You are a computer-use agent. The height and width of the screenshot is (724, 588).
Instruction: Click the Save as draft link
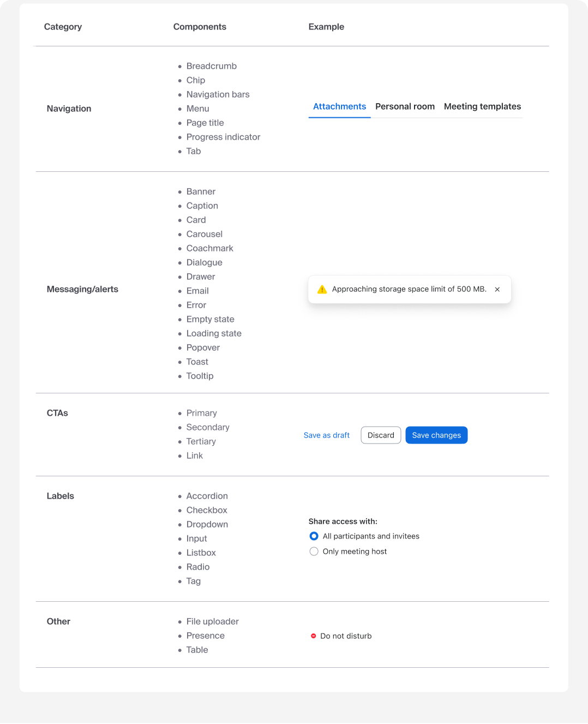pyautogui.click(x=327, y=435)
